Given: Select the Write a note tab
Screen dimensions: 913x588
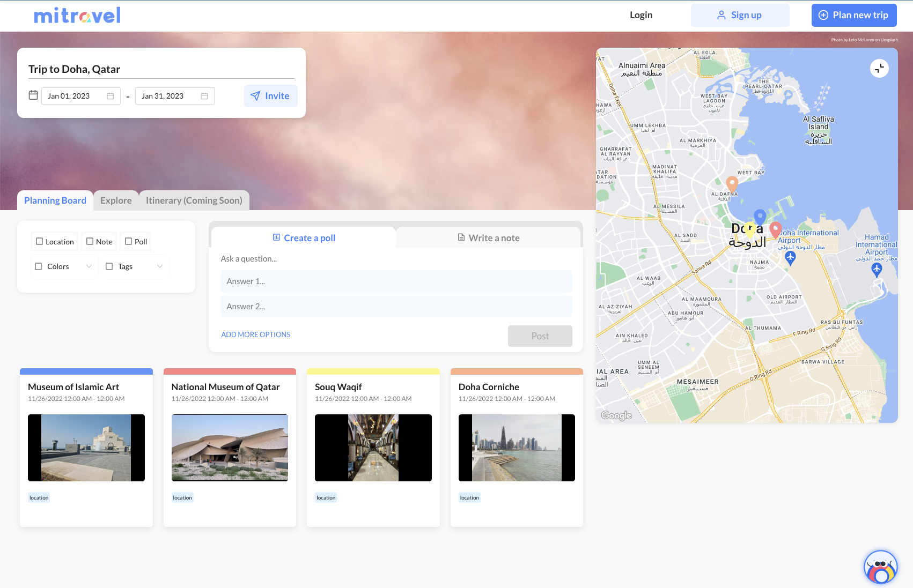Looking at the screenshot, I should click(x=488, y=238).
